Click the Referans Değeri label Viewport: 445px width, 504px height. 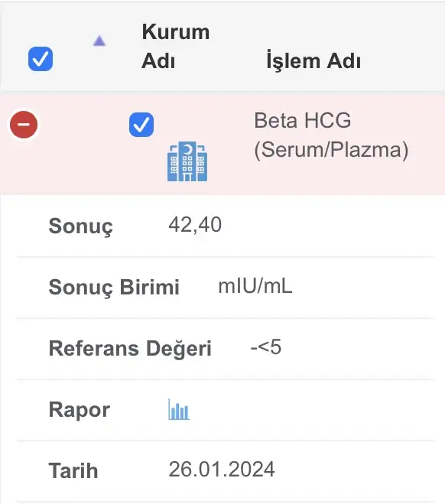(x=130, y=349)
